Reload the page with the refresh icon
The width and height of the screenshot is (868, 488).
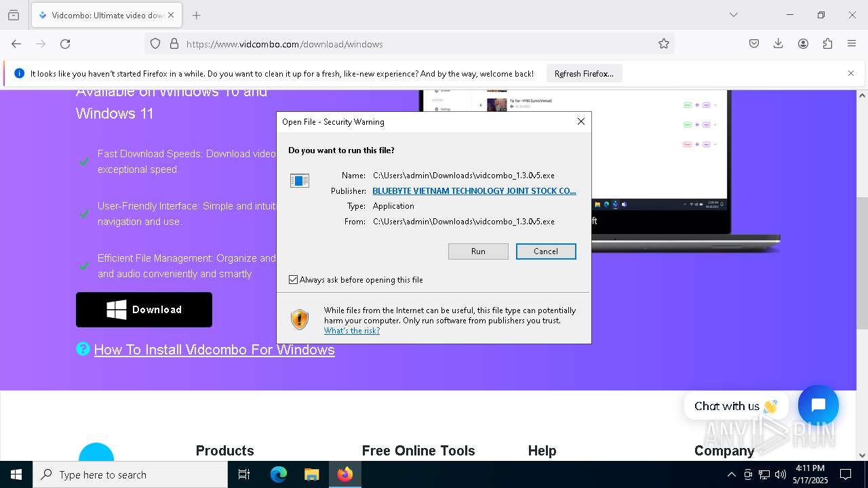pos(65,44)
